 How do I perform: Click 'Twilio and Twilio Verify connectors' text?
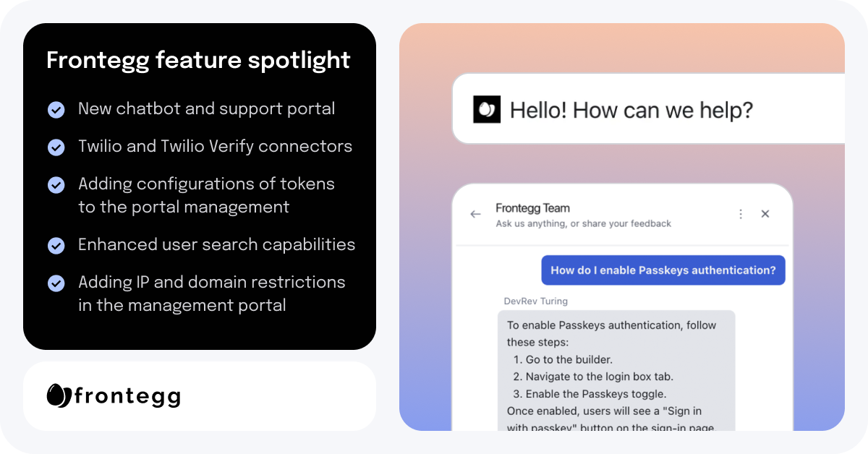(215, 146)
